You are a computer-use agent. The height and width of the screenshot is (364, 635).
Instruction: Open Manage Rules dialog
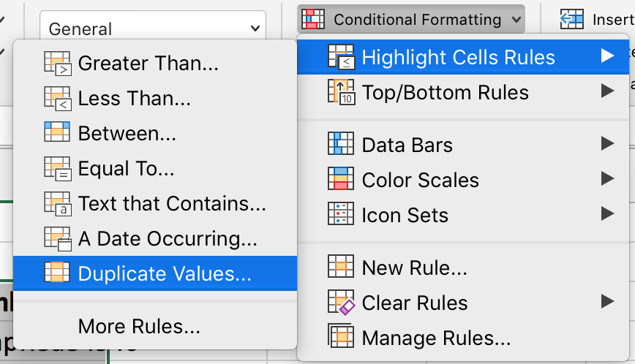436,338
